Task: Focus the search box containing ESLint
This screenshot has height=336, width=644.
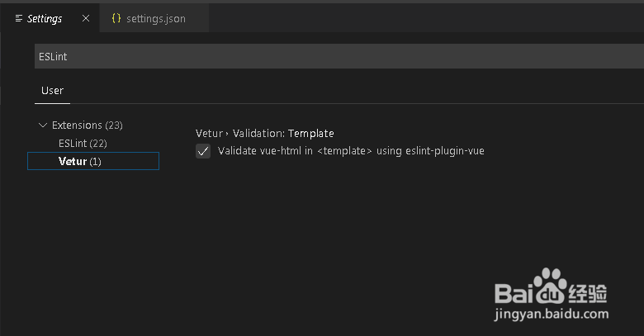Action: point(339,56)
